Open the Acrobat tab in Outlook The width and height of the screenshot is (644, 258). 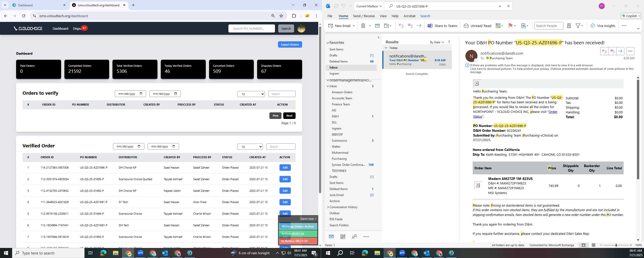(409, 16)
